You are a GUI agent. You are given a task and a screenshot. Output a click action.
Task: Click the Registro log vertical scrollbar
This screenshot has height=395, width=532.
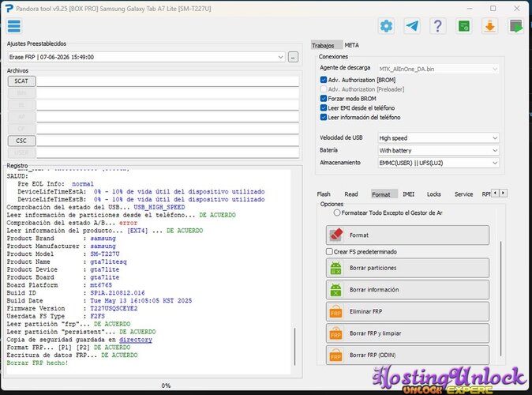coord(295,347)
